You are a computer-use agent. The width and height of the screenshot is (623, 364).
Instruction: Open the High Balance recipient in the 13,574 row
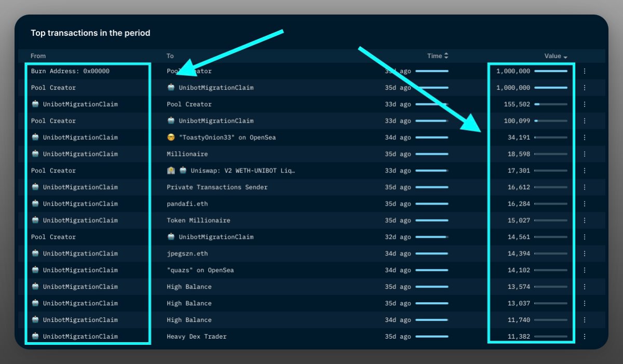click(189, 287)
